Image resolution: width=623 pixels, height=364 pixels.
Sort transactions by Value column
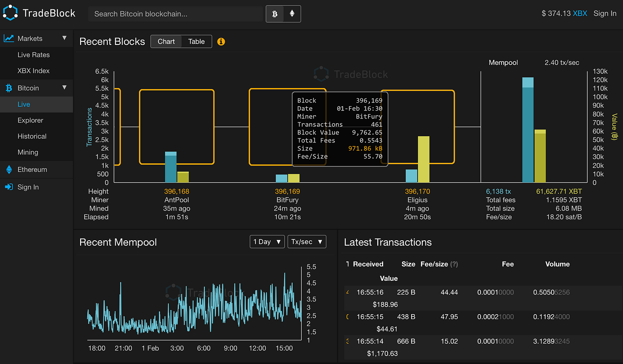[389, 278]
